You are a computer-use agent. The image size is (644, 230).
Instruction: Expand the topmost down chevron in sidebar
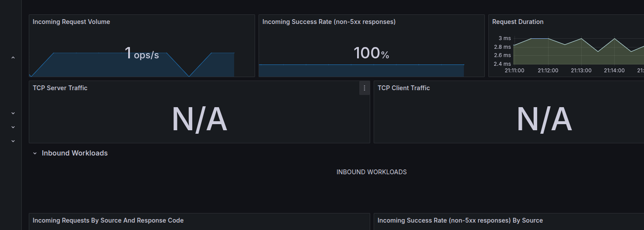coord(13,113)
